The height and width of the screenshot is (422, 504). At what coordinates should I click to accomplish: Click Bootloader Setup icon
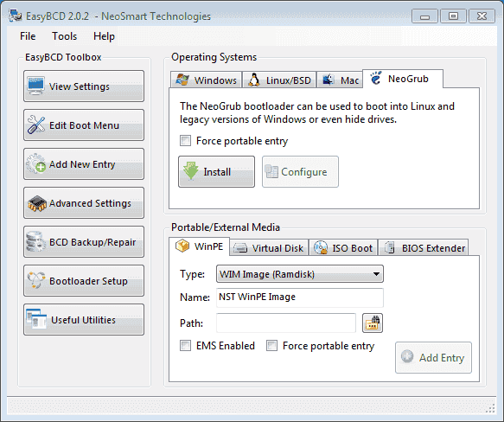click(x=36, y=280)
